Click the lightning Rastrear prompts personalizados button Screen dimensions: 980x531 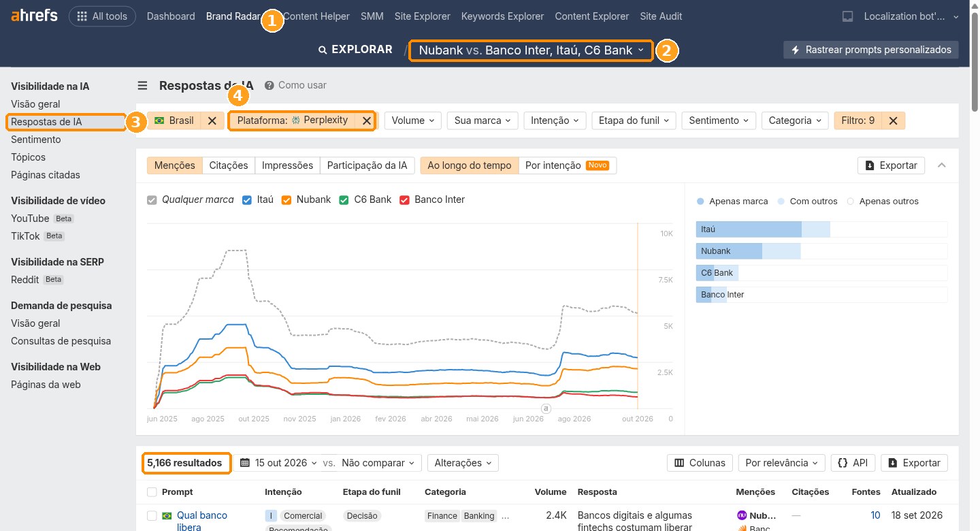[x=871, y=50]
